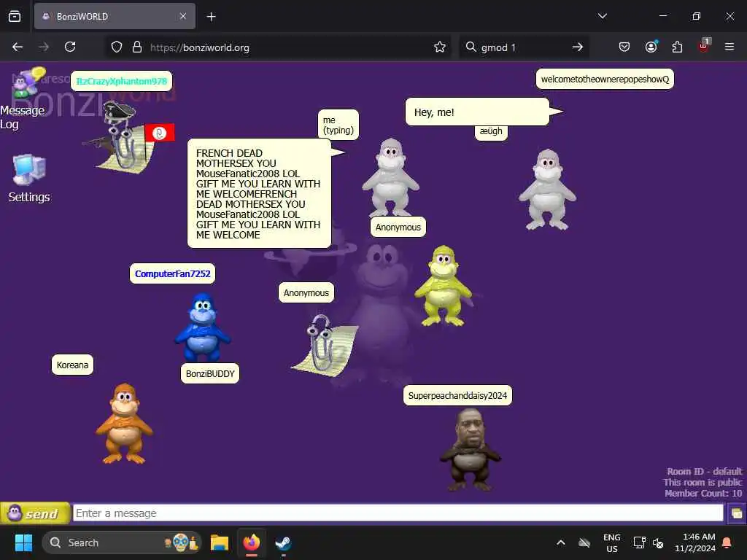This screenshot has width=747, height=560.
Task: Open File Explorer from taskbar
Action: 220,542
